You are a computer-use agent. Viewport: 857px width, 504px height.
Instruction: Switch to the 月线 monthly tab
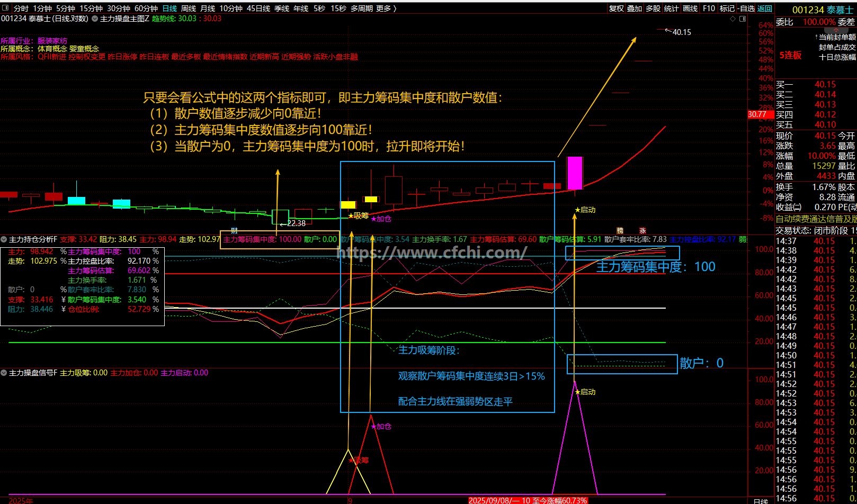pos(208,8)
